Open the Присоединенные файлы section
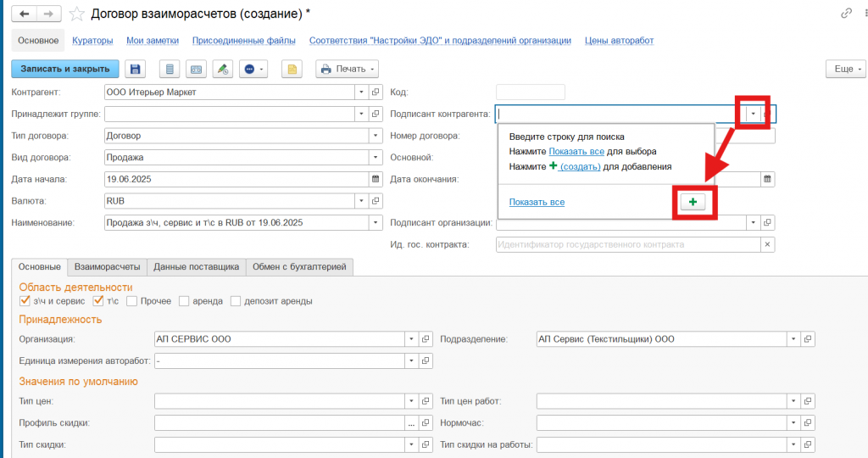Viewport: 868px width, 458px height. (x=243, y=40)
